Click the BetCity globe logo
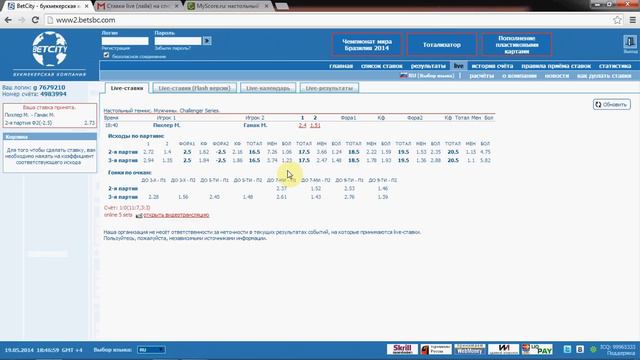The height and width of the screenshot is (360, 640). click(x=50, y=49)
